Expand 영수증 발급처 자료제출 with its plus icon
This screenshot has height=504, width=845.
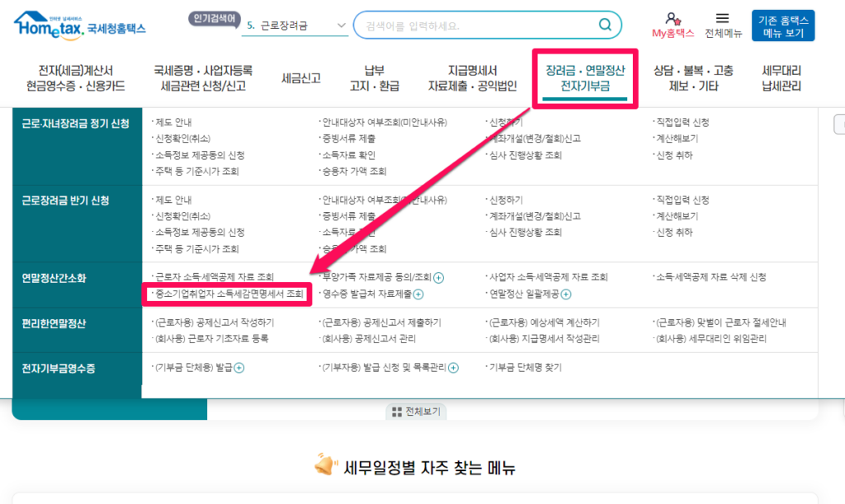point(419,293)
